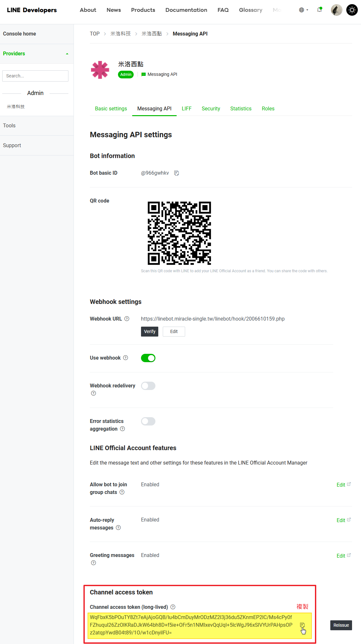Image resolution: width=361 pixels, height=644 pixels.
Task: Turn on Error statistics aggregation
Action: point(148,421)
